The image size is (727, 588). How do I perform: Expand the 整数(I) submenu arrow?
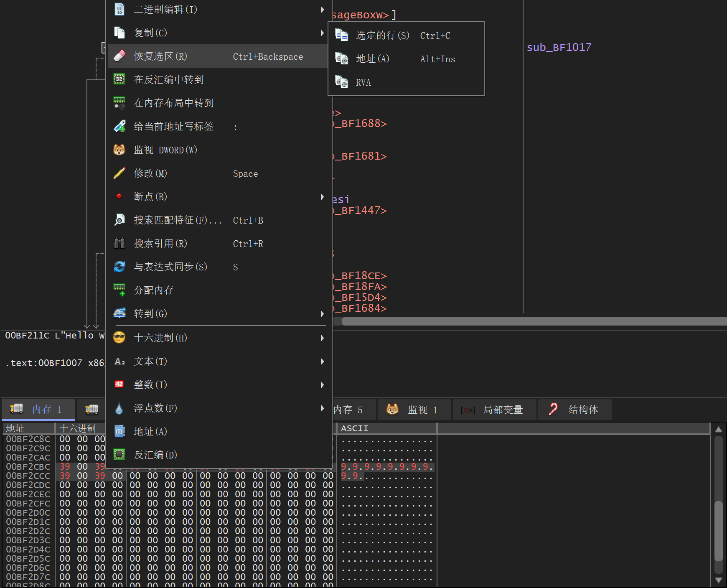[322, 384]
